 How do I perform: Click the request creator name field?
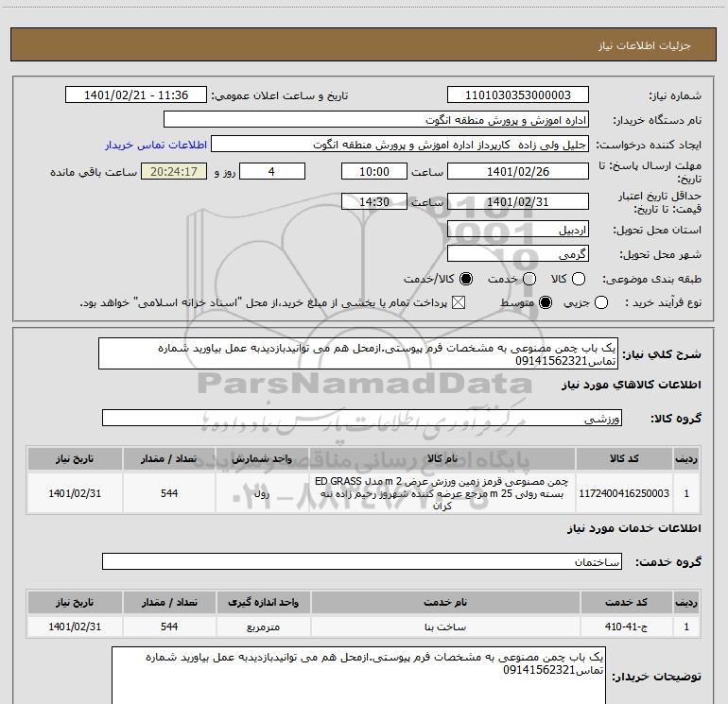400,145
